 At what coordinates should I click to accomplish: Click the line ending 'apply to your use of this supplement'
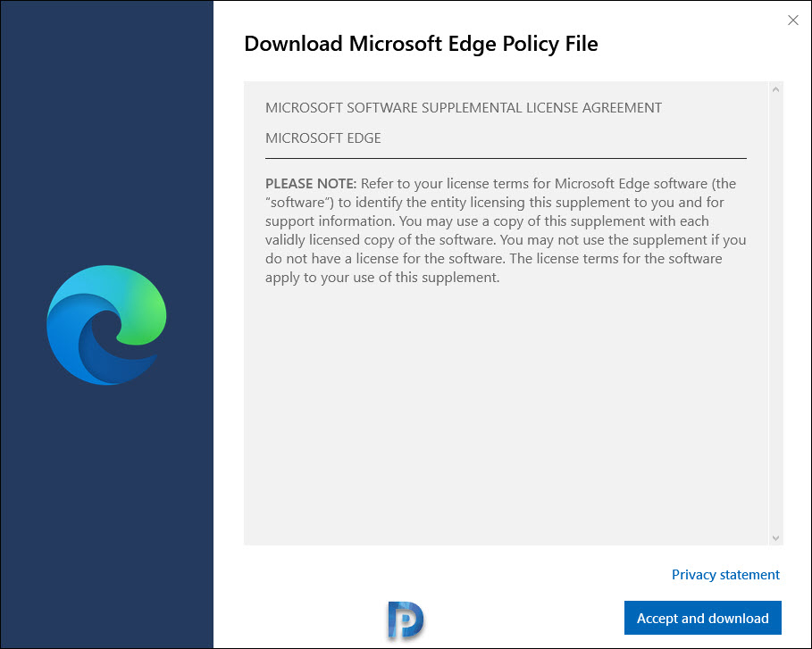coord(382,278)
